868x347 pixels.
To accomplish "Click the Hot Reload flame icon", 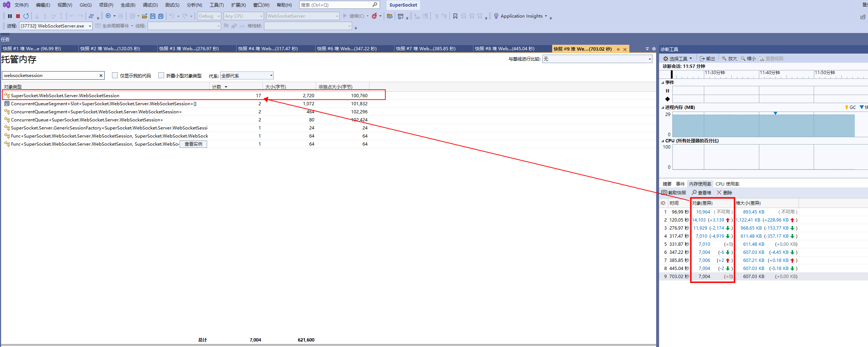I will (374, 16).
